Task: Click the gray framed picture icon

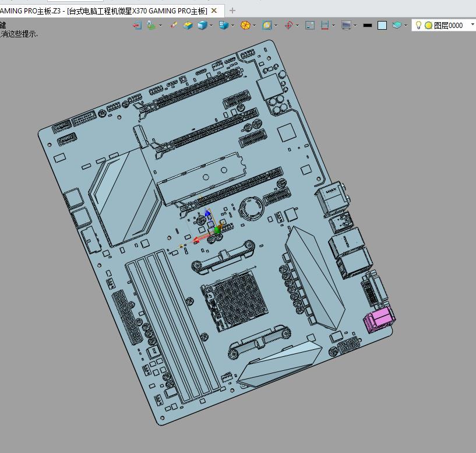Action: click(310, 25)
